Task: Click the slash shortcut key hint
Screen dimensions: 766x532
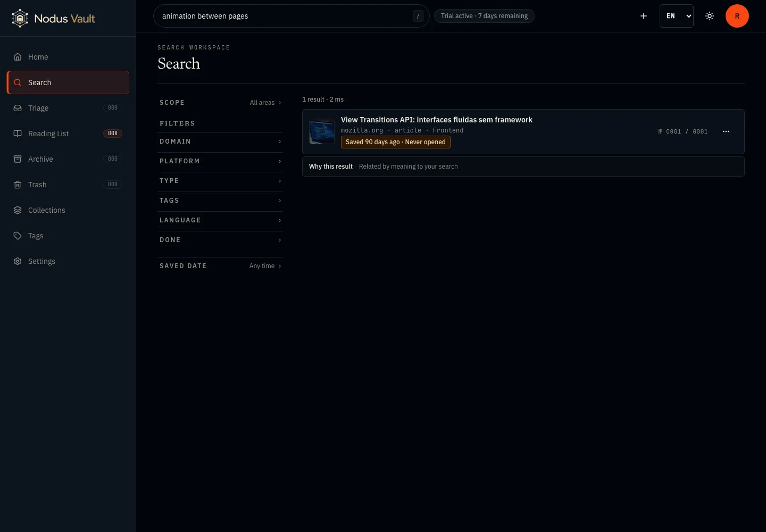Action: coord(418,16)
